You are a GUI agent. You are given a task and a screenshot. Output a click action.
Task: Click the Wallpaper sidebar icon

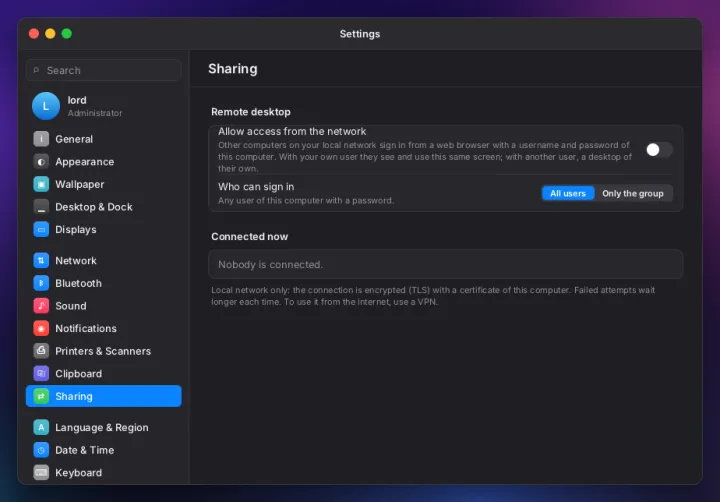(x=41, y=184)
